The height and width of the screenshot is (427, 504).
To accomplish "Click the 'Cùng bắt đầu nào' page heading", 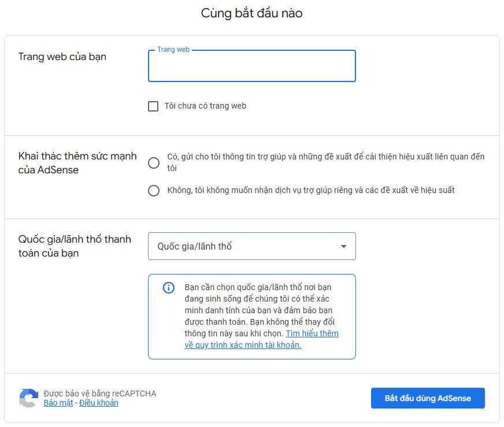I will [251, 13].
